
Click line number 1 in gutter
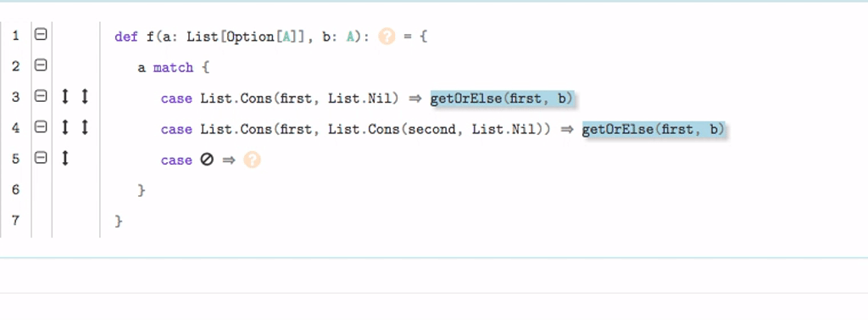click(x=15, y=36)
